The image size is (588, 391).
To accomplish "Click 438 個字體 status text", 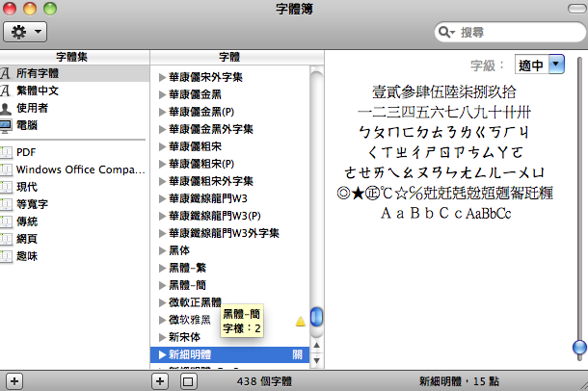I will click(x=264, y=381).
